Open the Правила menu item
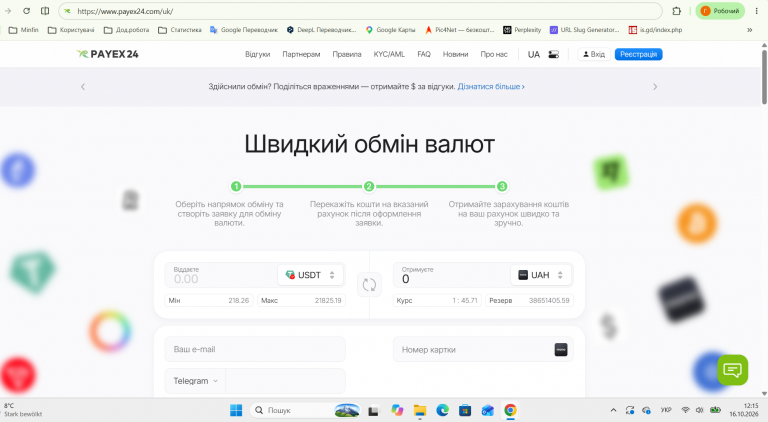 347,54
